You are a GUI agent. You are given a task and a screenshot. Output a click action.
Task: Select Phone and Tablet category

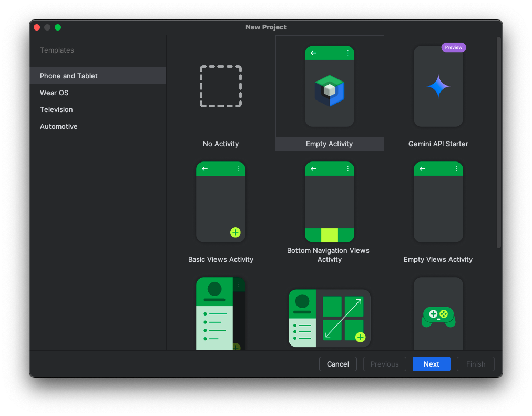(98, 76)
